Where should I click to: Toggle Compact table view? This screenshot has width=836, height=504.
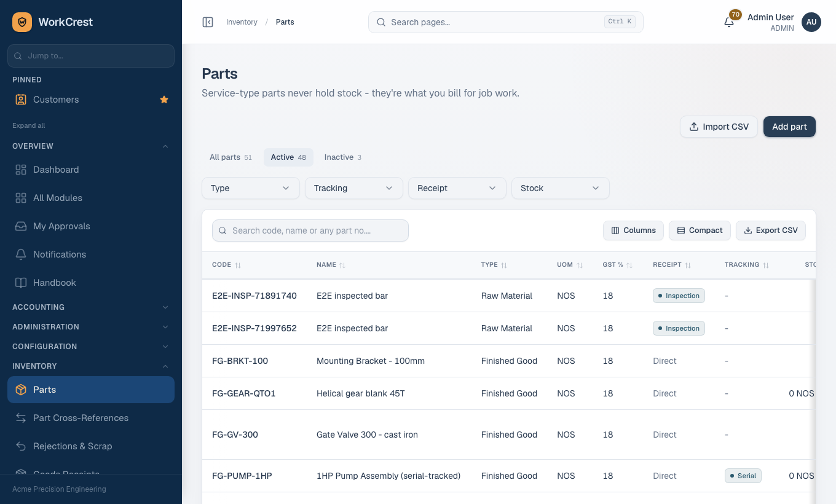[700, 230]
